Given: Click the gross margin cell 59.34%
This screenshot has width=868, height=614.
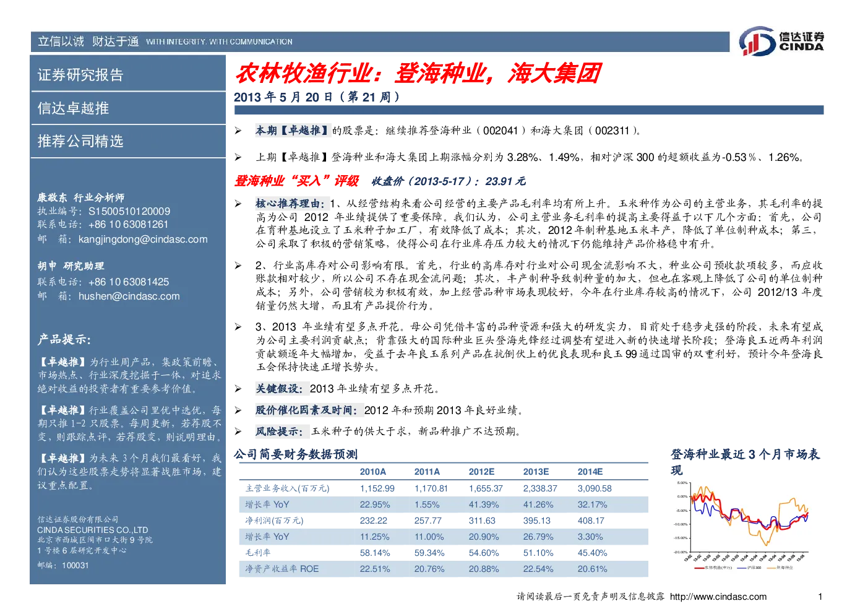Looking at the screenshot, I should 429,553.
